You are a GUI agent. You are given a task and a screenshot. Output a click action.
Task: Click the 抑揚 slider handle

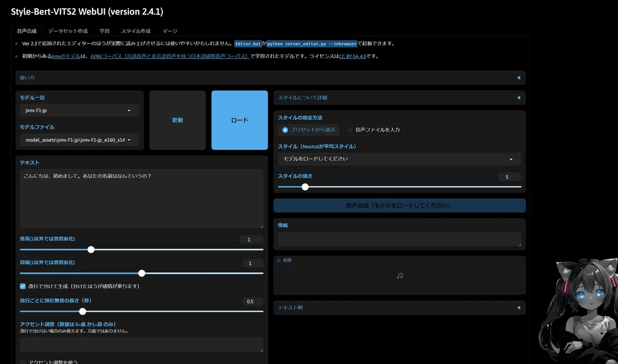coord(142,273)
